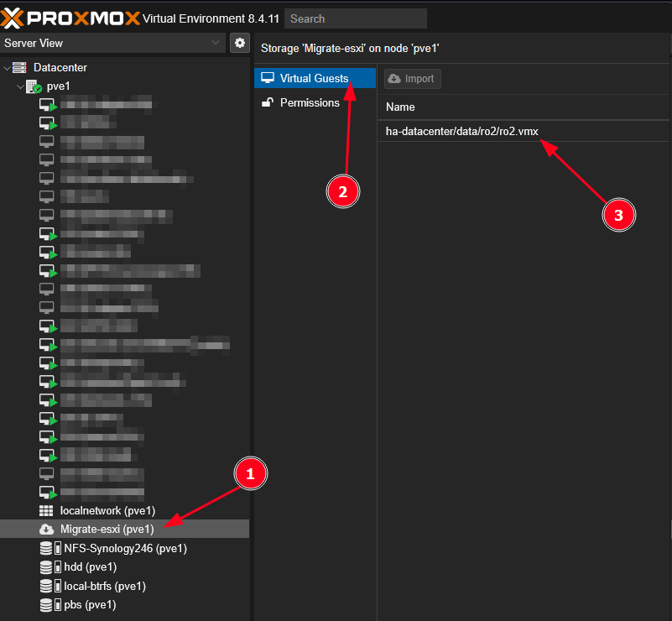672x621 pixels.
Task: Click the hdd storage database icon
Action: click(50, 567)
